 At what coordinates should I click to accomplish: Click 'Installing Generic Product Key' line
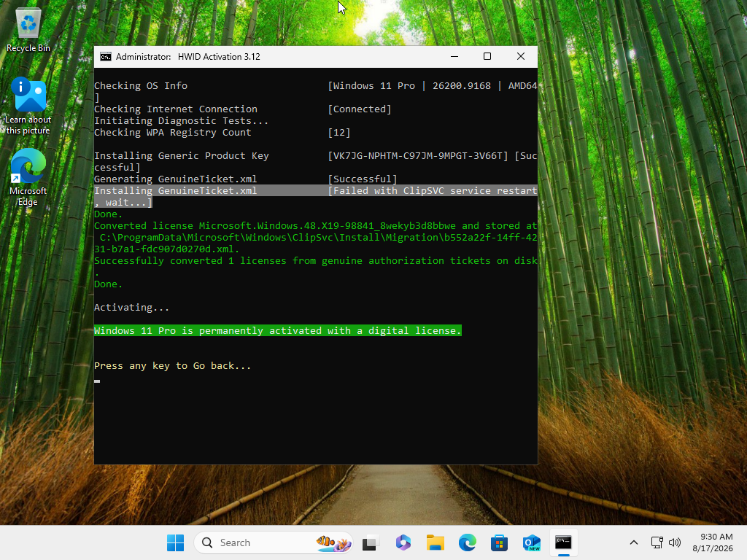pyautogui.click(x=181, y=156)
